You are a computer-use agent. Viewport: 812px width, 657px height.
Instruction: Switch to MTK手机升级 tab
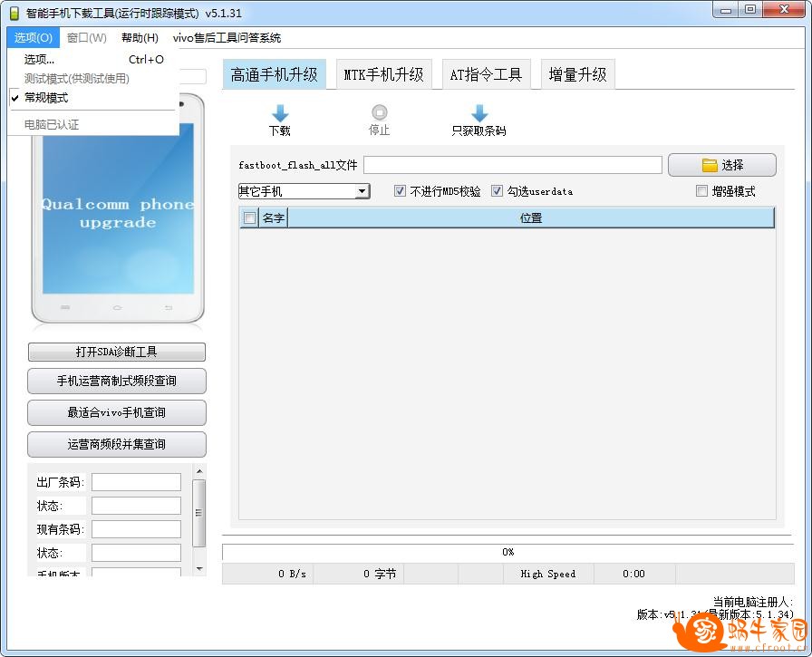point(383,74)
